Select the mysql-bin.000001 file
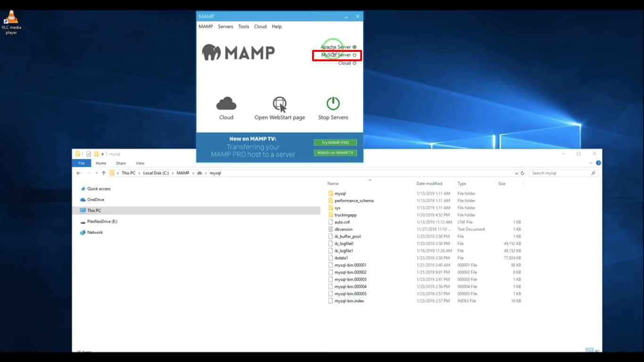644x362 pixels. point(350,265)
